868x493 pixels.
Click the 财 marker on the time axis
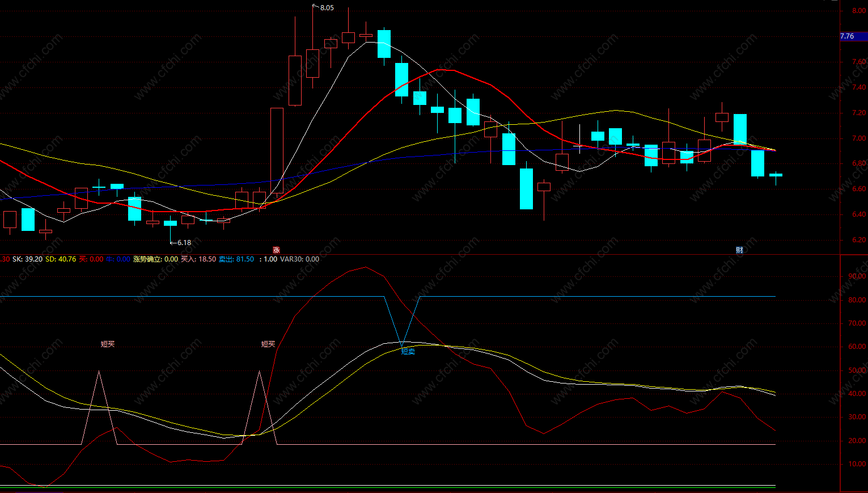739,250
